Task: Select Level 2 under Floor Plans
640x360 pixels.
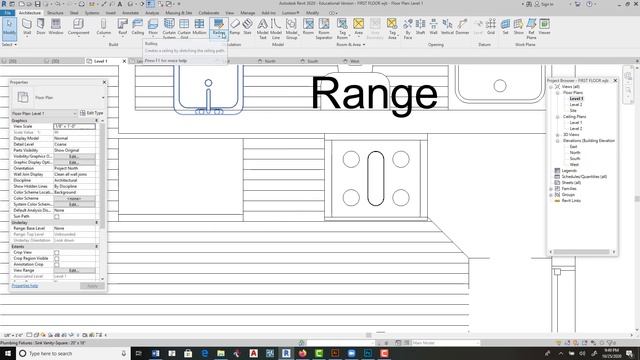Action: coord(576,104)
